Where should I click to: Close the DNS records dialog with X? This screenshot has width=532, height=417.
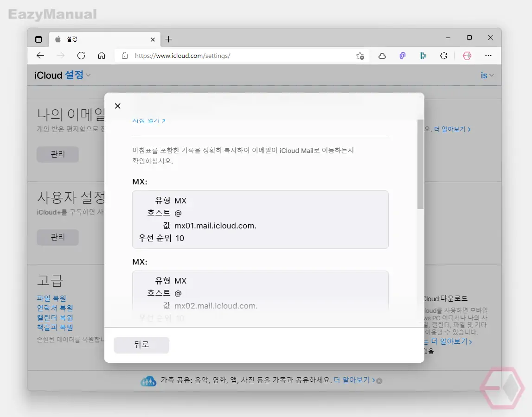tap(118, 106)
